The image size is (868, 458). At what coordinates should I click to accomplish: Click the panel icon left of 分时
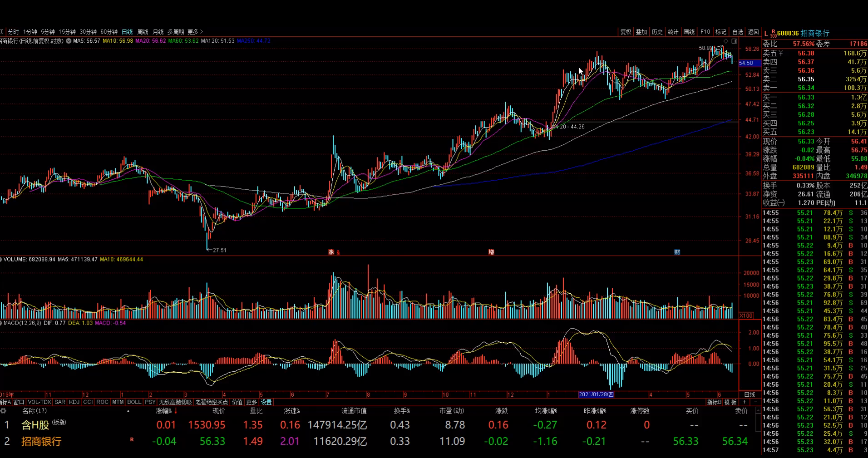[2, 32]
